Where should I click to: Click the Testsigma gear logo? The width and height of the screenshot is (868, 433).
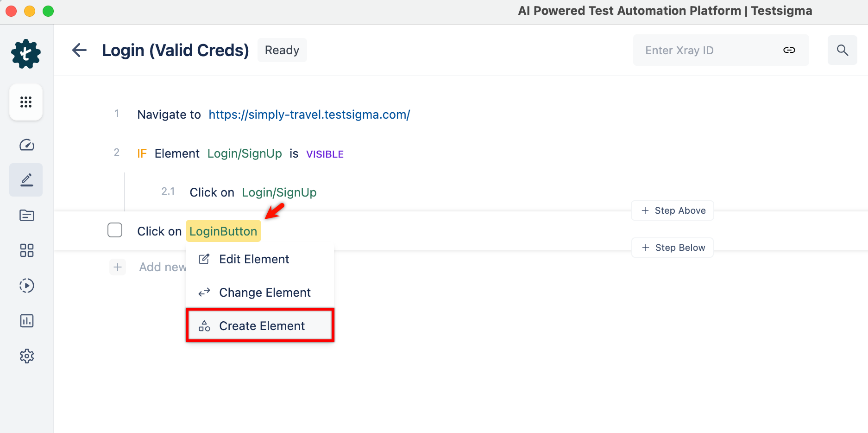(x=26, y=54)
